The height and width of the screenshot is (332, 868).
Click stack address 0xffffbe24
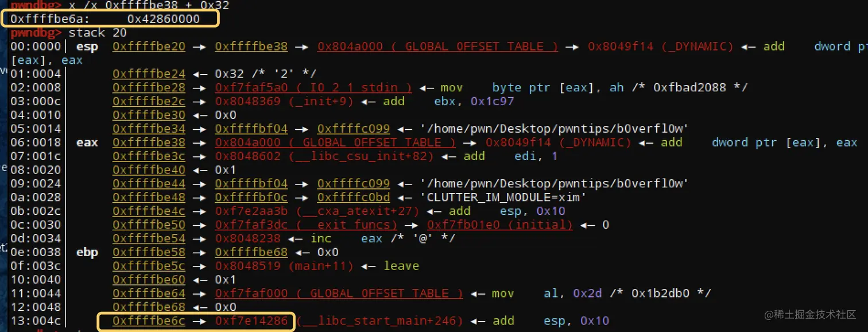click(149, 74)
